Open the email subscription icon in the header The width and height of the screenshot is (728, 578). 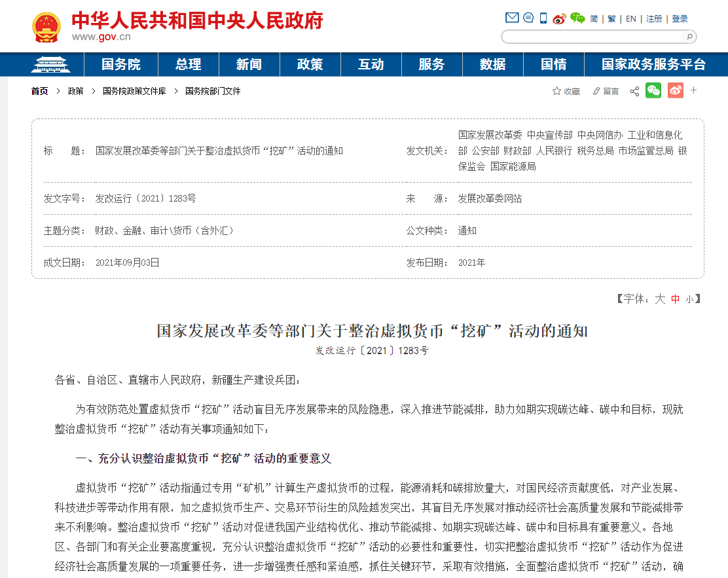511,18
